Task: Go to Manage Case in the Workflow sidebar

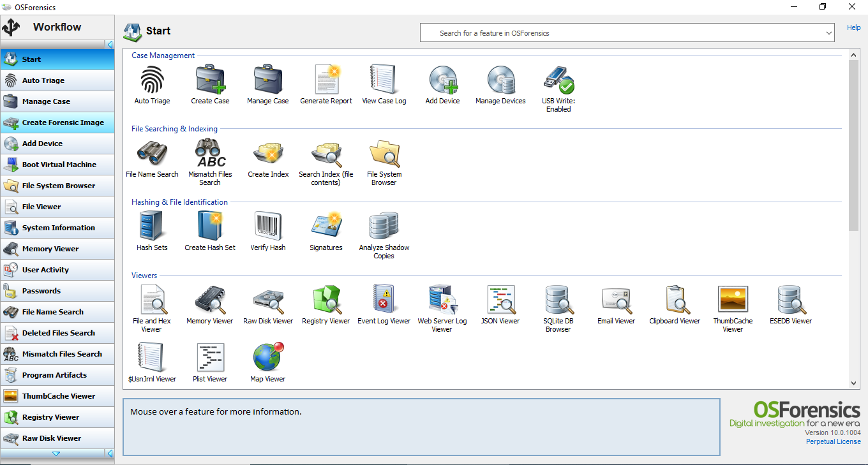Action: [57, 101]
